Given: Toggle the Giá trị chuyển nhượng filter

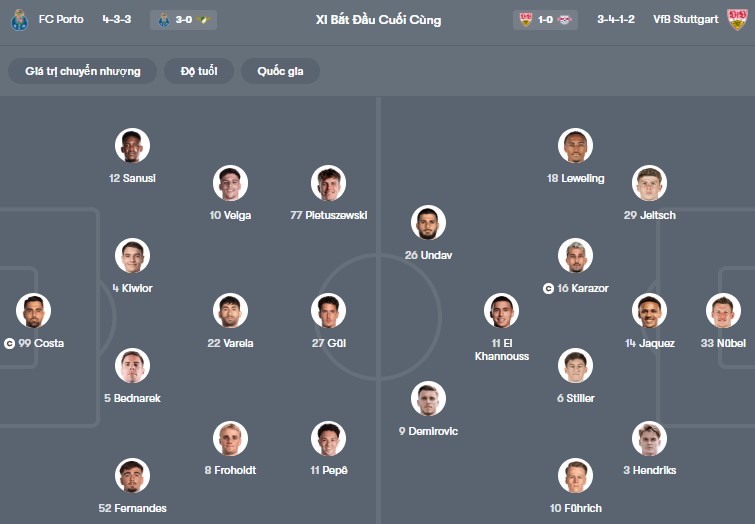Looking at the screenshot, I should click(83, 71).
